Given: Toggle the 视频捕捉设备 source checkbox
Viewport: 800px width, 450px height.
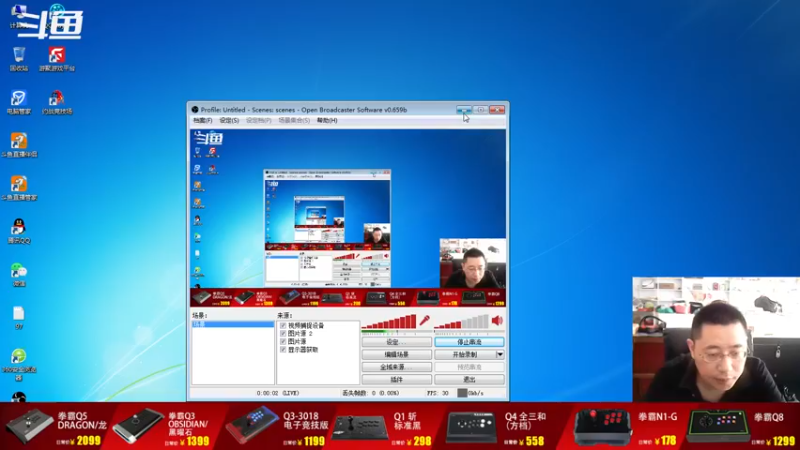Looking at the screenshot, I should pyautogui.click(x=283, y=326).
